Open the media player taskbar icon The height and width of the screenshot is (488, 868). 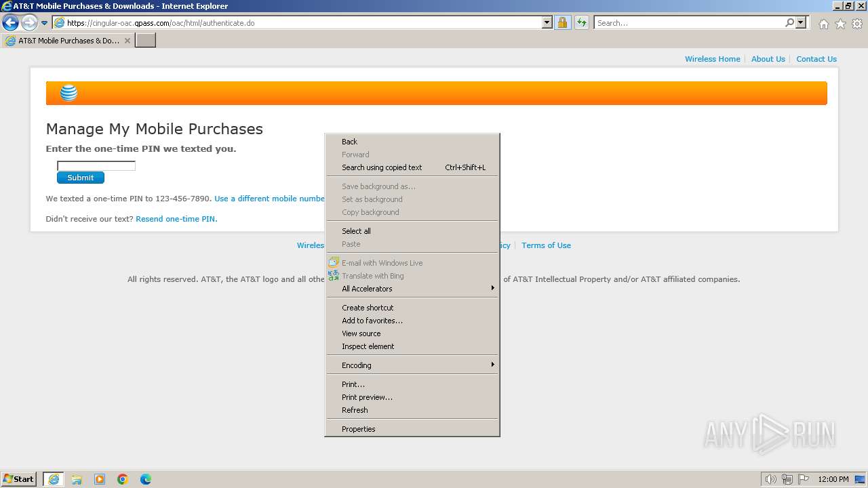[x=100, y=479]
